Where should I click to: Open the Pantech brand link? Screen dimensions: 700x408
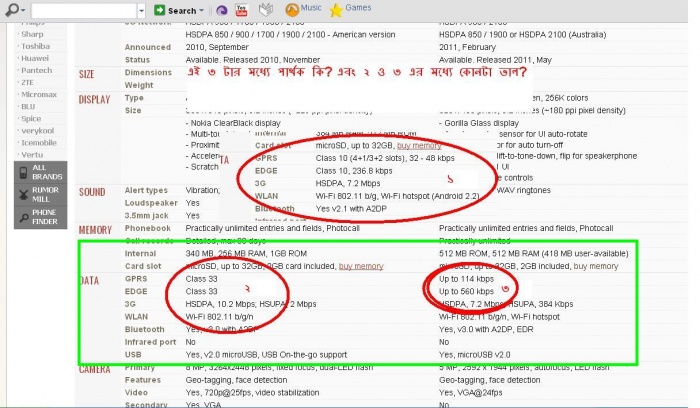coord(37,71)
